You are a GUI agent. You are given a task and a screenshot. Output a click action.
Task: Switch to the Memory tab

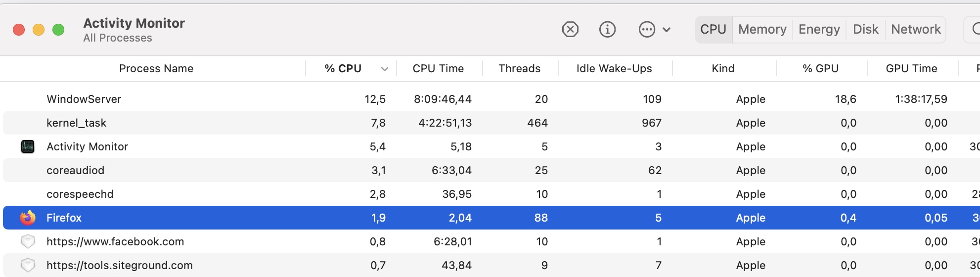(x=762, y=30)
